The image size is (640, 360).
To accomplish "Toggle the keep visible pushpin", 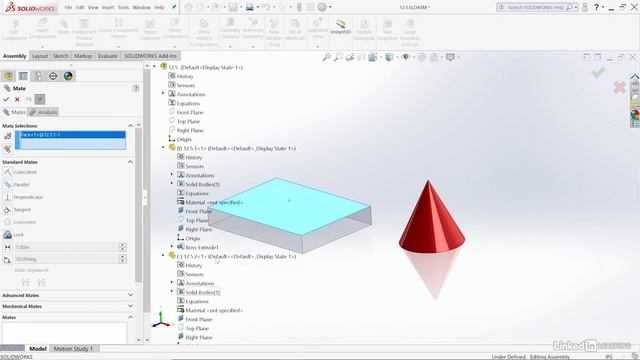I will [40, 99].
